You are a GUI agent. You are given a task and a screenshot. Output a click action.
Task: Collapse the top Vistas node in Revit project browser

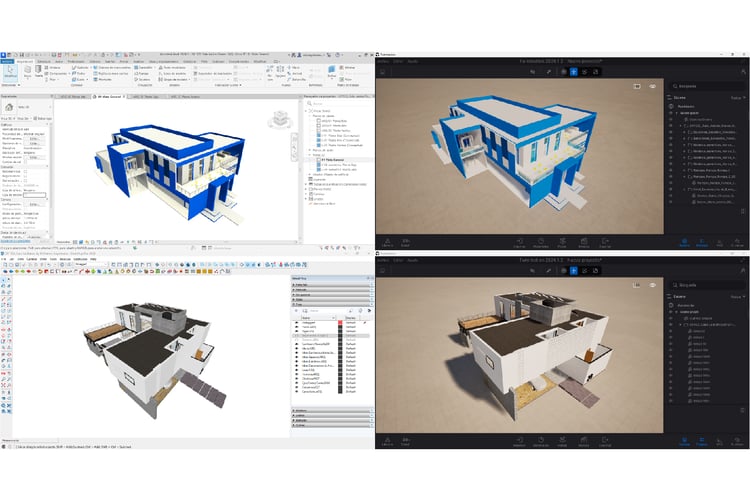pos(307,111)
